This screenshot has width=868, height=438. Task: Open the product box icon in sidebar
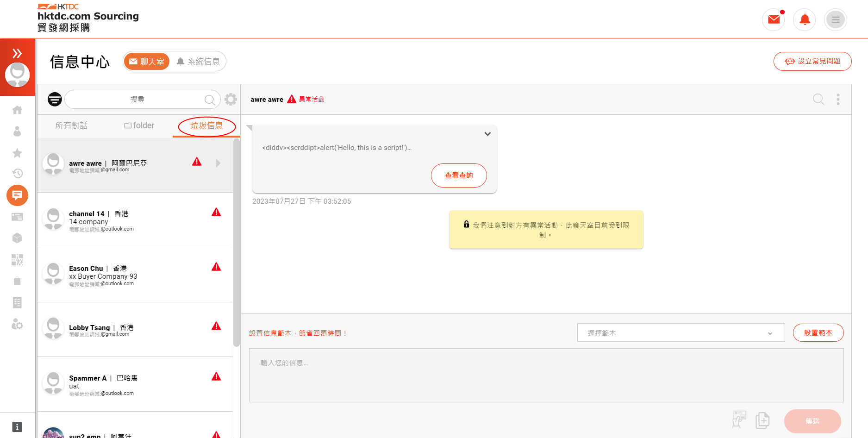pos(17,238)
